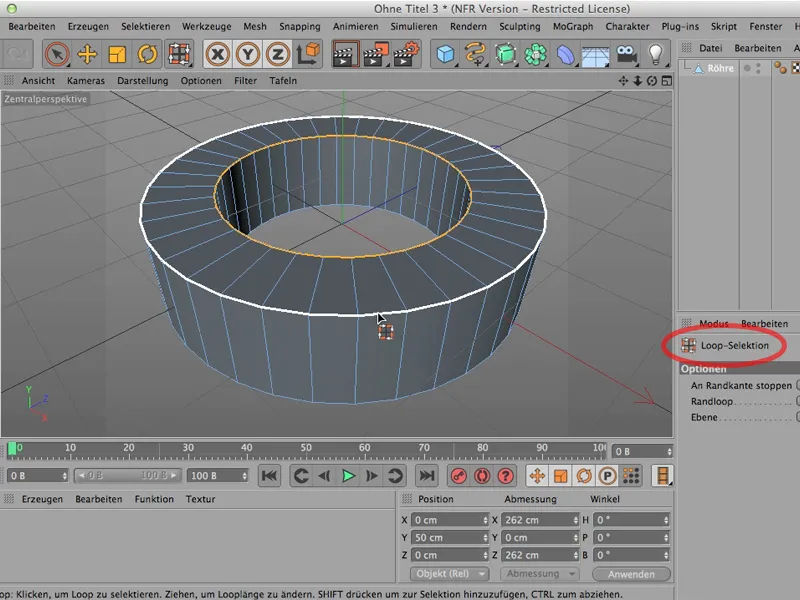Click the viewport zoom navigation icon

[637, 81]
